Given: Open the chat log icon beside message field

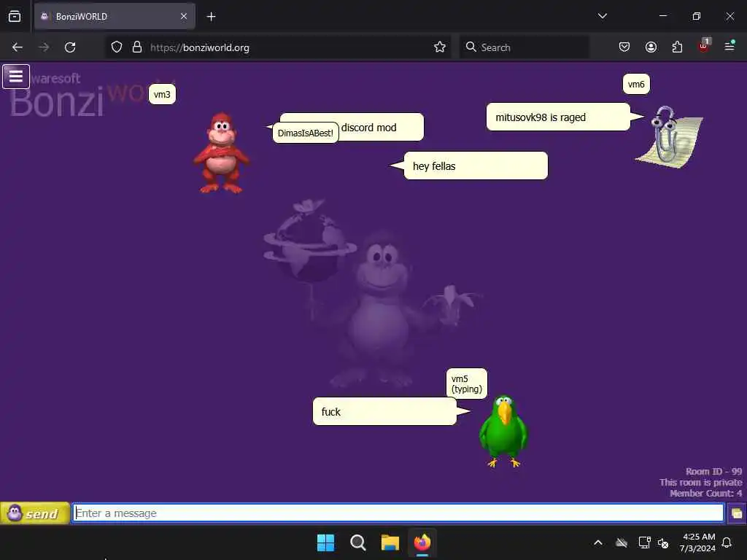Looking at the screenshot, I should [737, 513].
